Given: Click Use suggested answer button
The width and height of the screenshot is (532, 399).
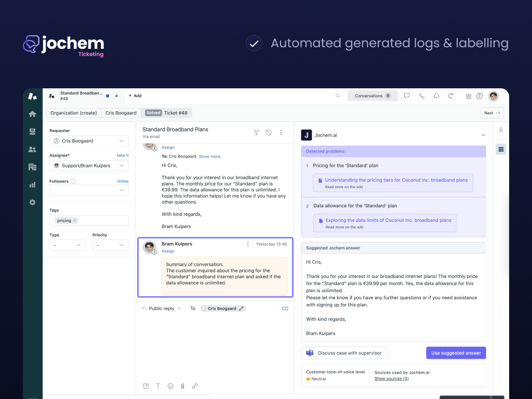Looking at the screenshot, I should coord(456,353).
